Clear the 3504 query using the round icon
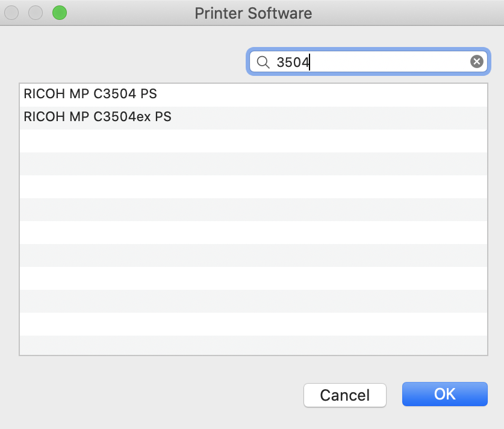 [x=476, y=61]
